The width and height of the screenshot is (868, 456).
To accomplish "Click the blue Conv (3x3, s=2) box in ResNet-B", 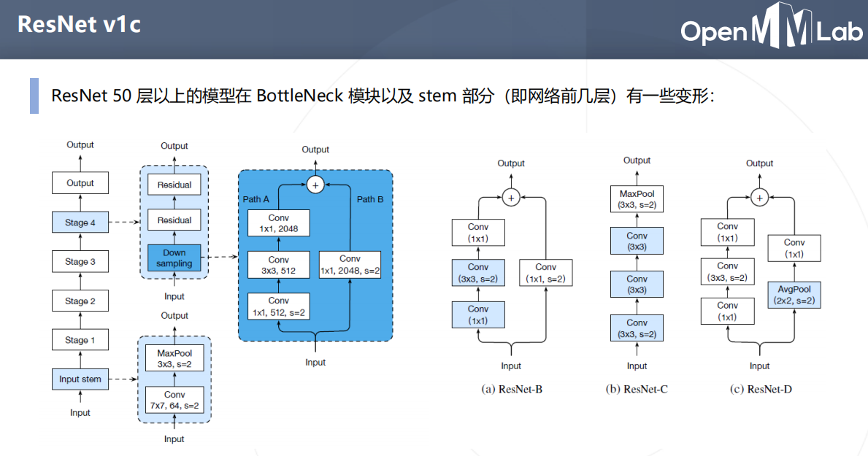I will pyautogui.click(x=478, y=273).
